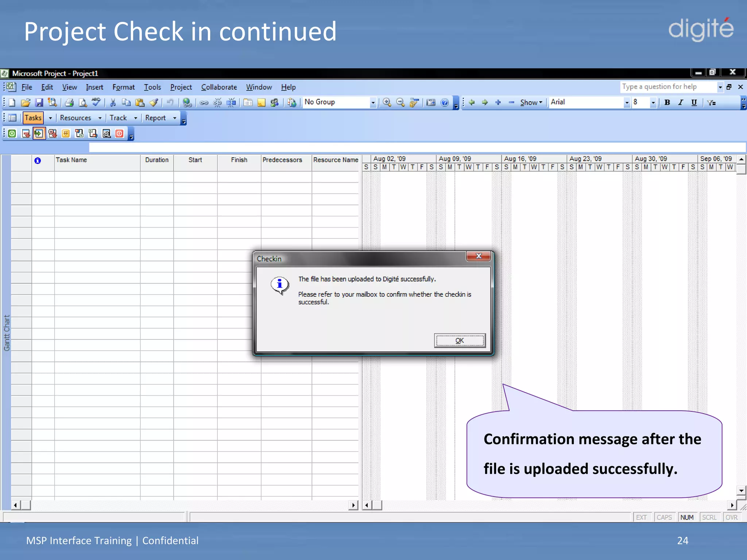The image size is (747, 560).
Task: Click the yellow Task Notes icon
Action: [262, 102]
